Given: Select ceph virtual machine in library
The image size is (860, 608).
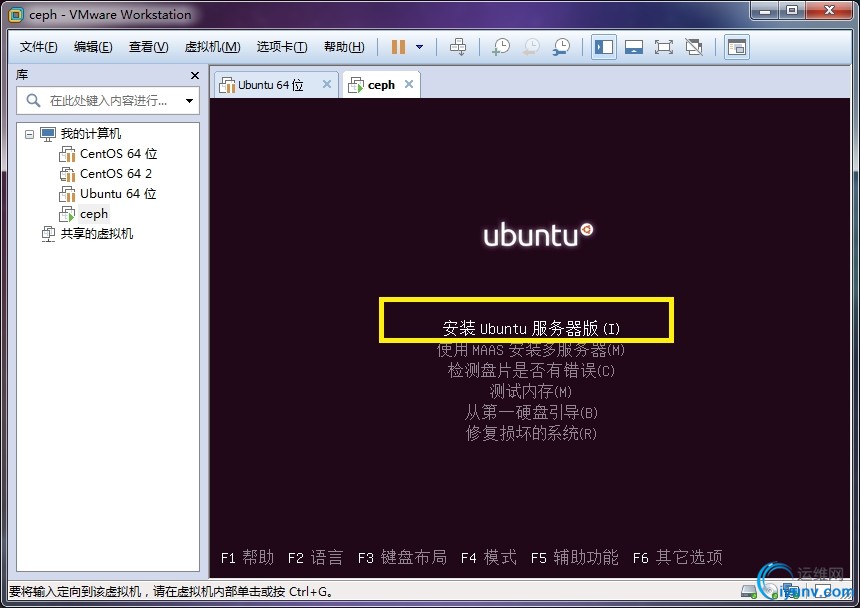Looking at the screenshot, I should 94,214.
